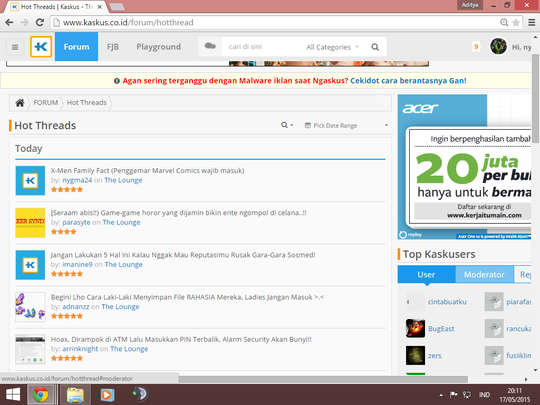540x405 pixels.
Task: Click FORUM in the breadcrumb
Action: 45,103
